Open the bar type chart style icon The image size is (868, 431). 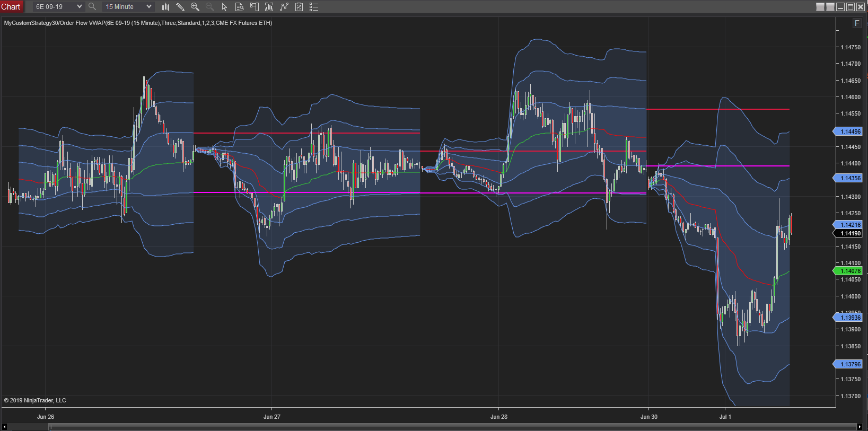coord(165,7)
